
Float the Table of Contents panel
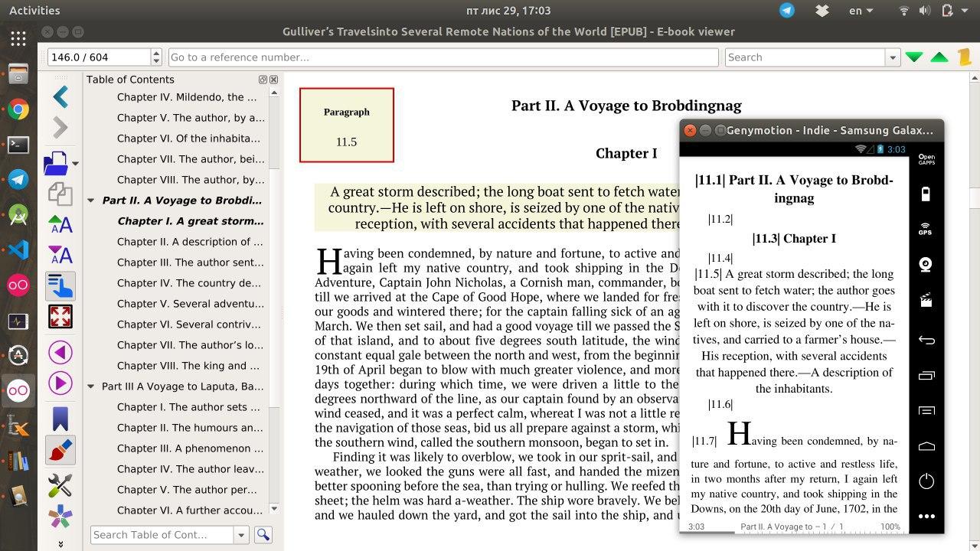pyautogui.click(x=263, y=80)
